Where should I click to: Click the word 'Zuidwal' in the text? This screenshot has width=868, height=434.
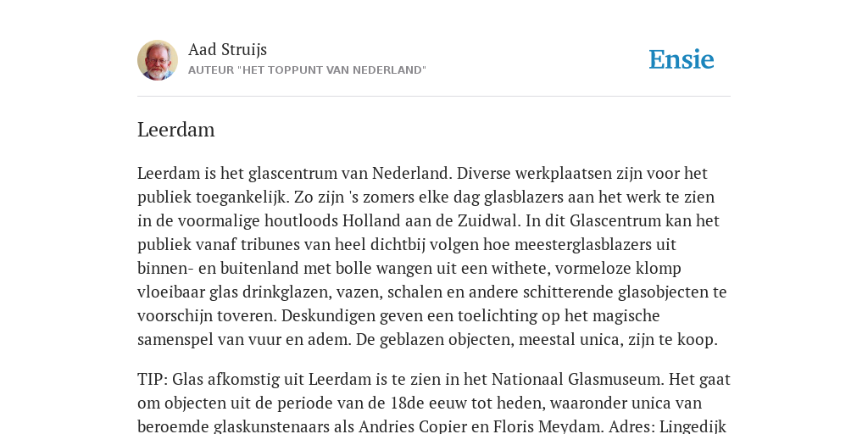coord(489,220)
